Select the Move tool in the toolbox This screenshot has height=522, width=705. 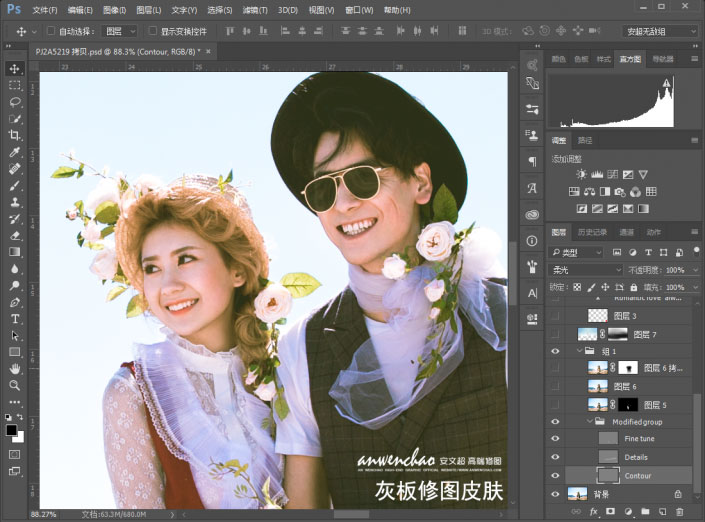tap(14, 68)
